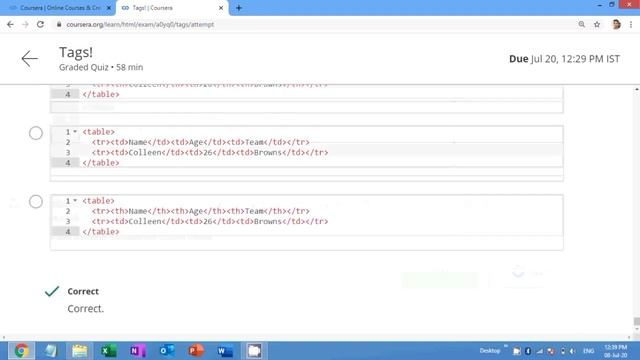The image size is (640, 360).
Task: Bookmark this page with the star
Action: tap(597, 24)
